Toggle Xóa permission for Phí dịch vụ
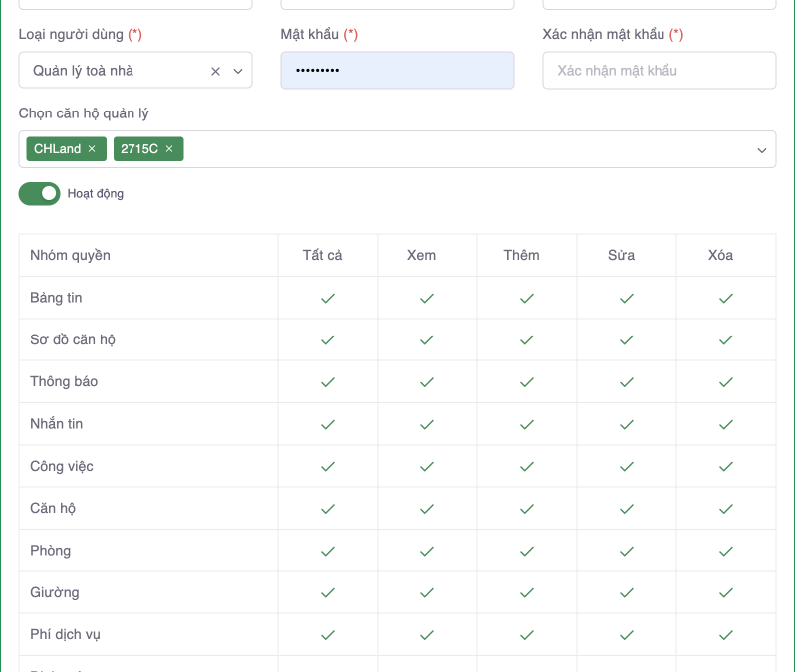795x672 pixels. click(726, 634)
